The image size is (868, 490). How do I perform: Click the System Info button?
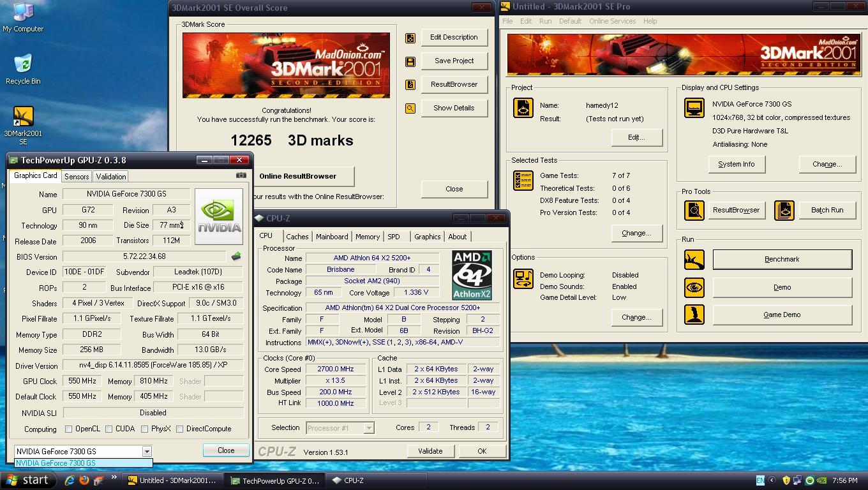[x=736, y=164]
